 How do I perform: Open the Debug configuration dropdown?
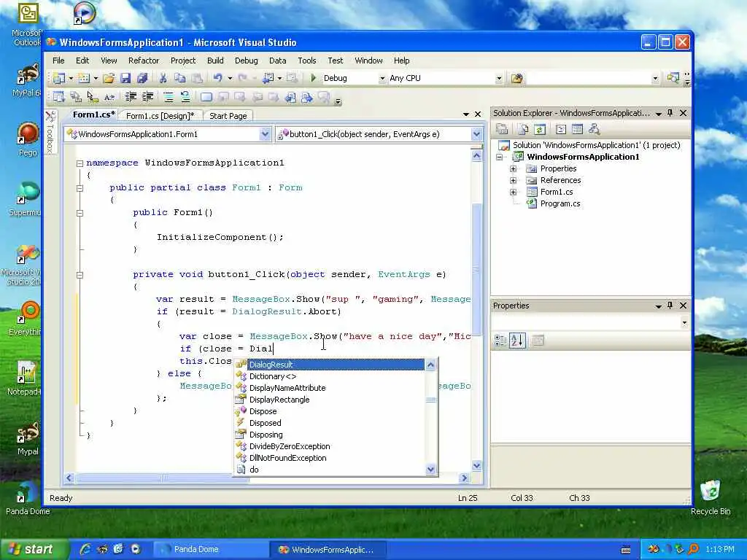[382, 78]
